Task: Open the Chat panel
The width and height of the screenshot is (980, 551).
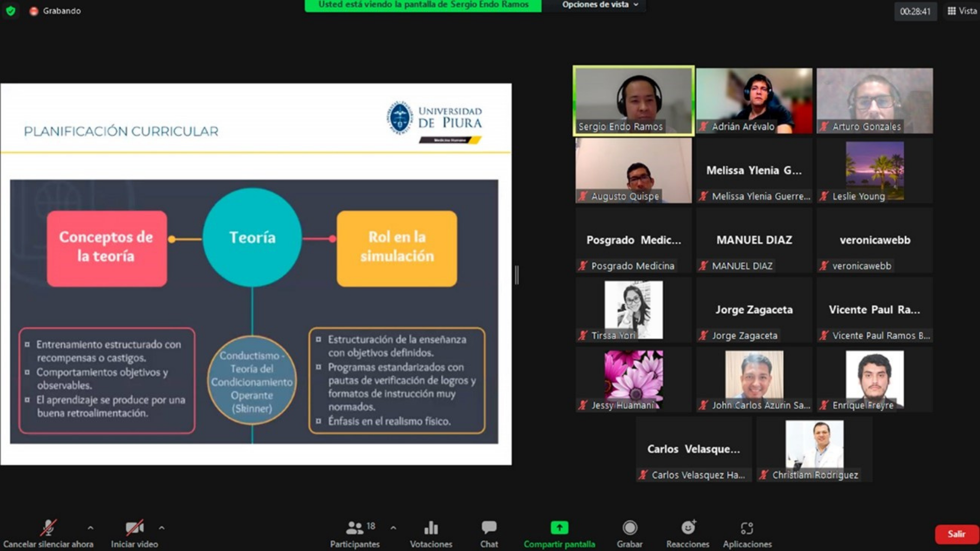Action: click(488, 528)
